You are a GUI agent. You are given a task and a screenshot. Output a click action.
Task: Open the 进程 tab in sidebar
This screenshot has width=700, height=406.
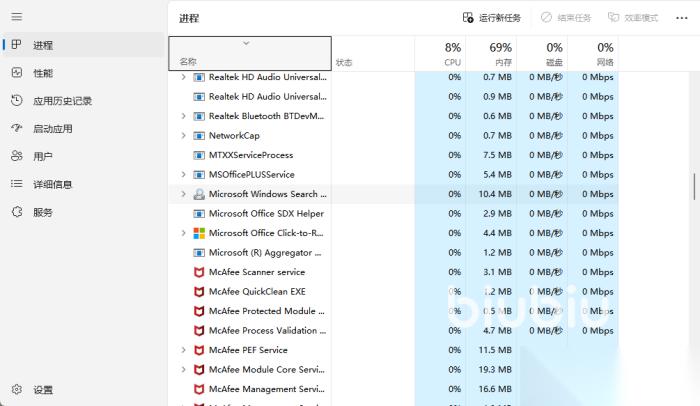[83, 45]
